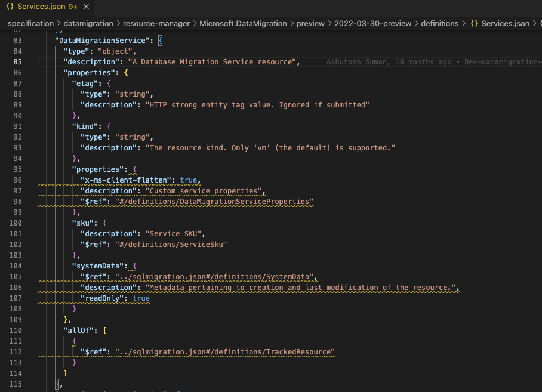Click the "Custom service properties" string
Viewport: 542px width, 392px height.
tap(204, 191)
